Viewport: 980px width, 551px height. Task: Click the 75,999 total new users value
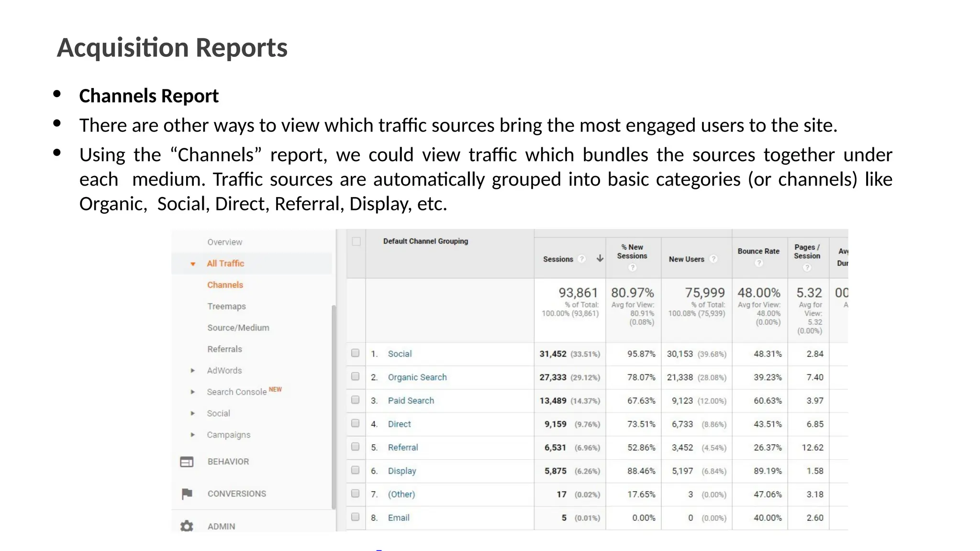click(x=705, y=293)
